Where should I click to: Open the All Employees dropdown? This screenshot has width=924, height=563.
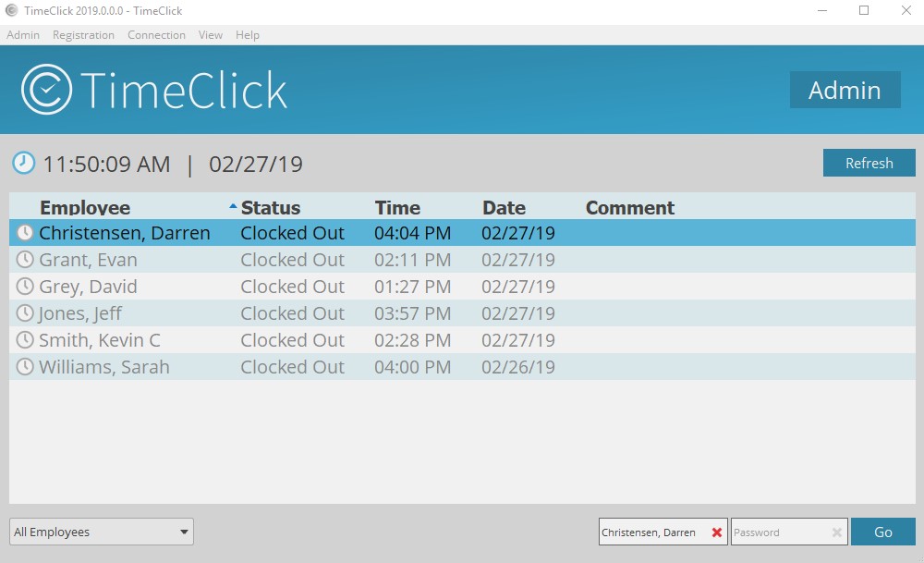[102, 532]
